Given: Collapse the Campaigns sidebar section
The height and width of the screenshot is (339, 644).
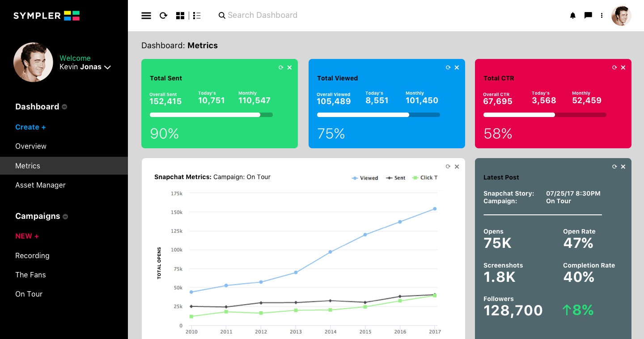Looking at the screenshot, I should pos(65,217).
